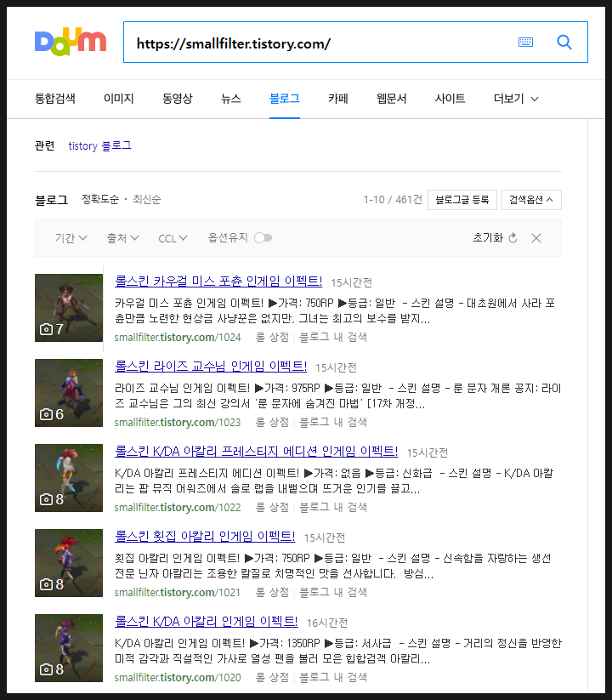This screenshot has height=700, width=612.
Task: Expand the 기간 dropdown
Action: click(71, 238)
